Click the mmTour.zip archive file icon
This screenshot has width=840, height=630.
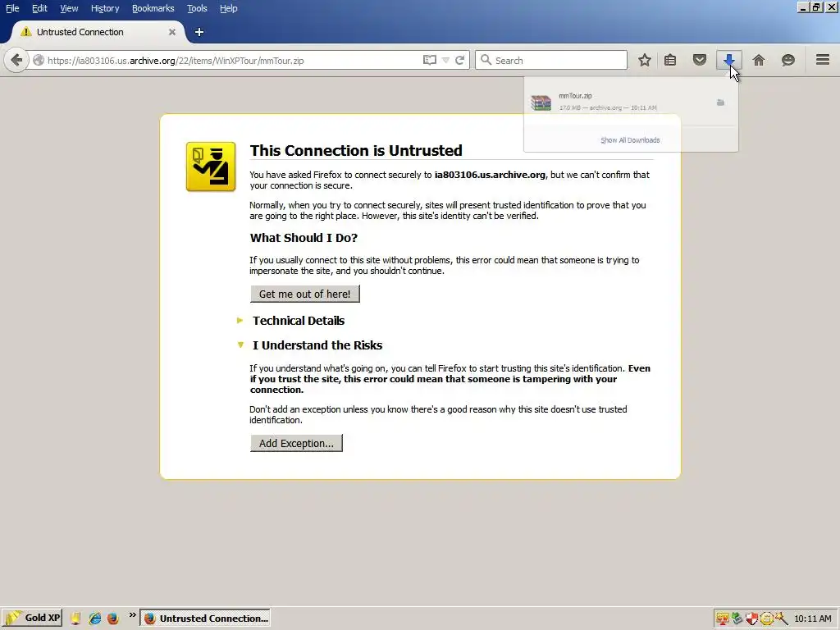tap(541, 103)
